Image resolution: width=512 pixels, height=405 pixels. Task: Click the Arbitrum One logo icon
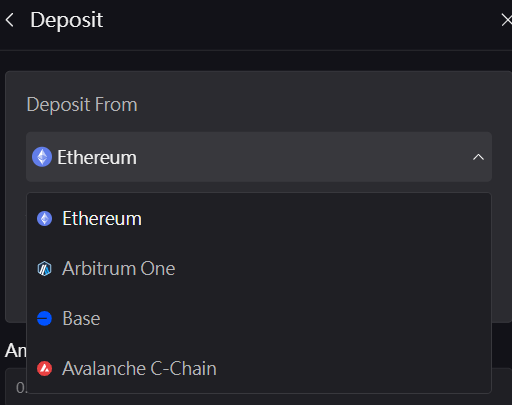pyautogui.click(x=44, y=269)
